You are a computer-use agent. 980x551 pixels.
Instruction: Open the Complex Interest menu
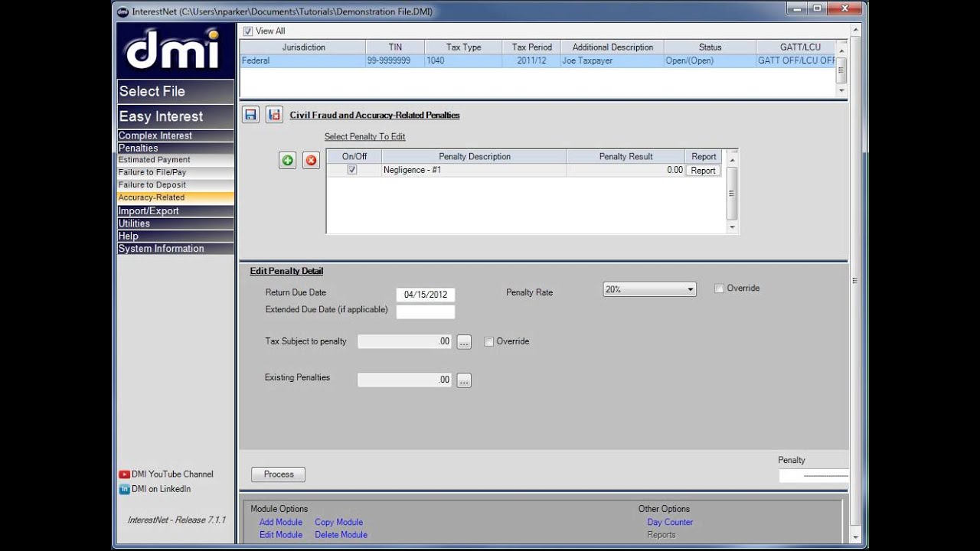coord(175,135)
